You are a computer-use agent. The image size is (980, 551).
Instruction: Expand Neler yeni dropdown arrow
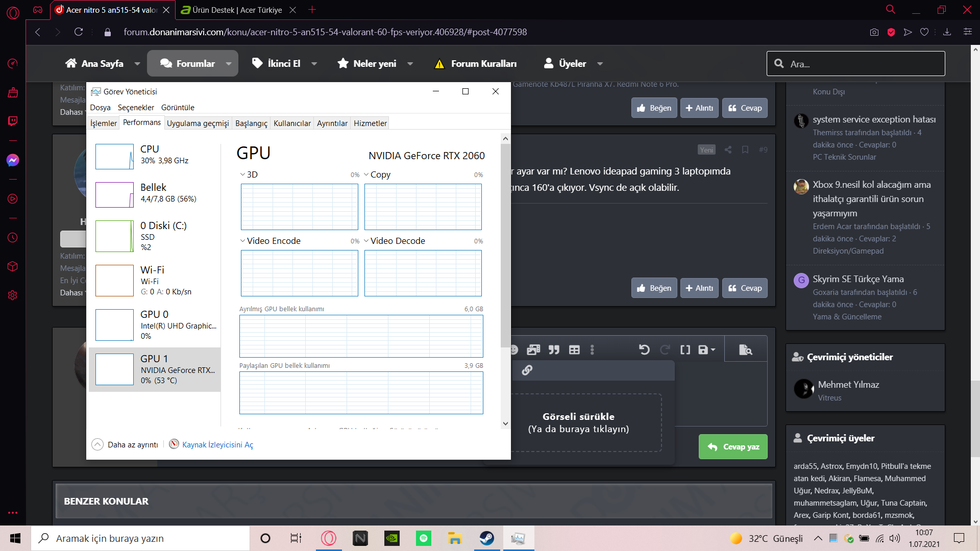(x=410, y=64)
